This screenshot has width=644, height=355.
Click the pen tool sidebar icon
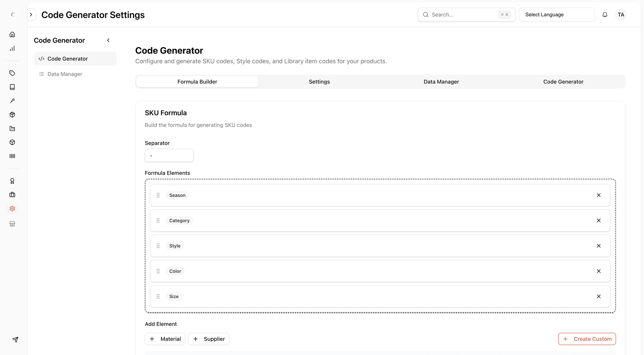(12, 101)
